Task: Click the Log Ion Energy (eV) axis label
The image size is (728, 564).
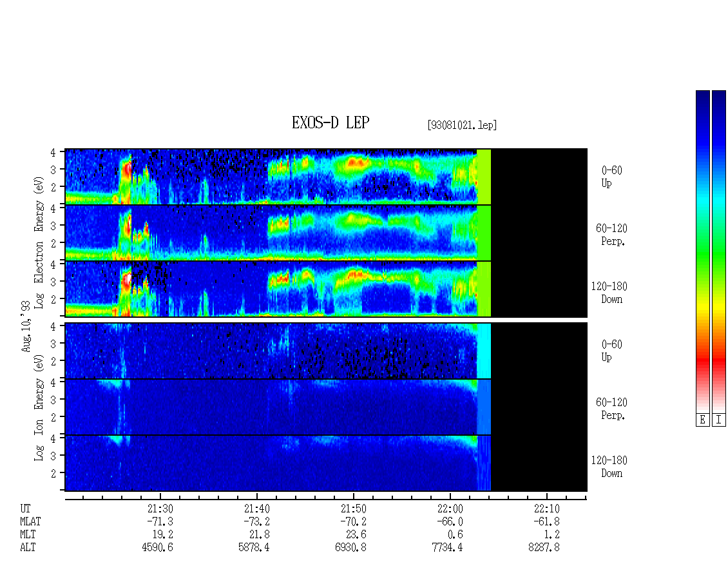Action: (x=39, y=407)
